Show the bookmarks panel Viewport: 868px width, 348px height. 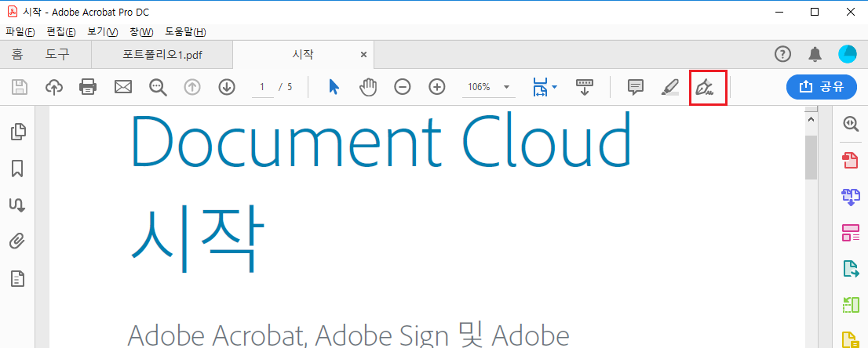click(17, 169)
